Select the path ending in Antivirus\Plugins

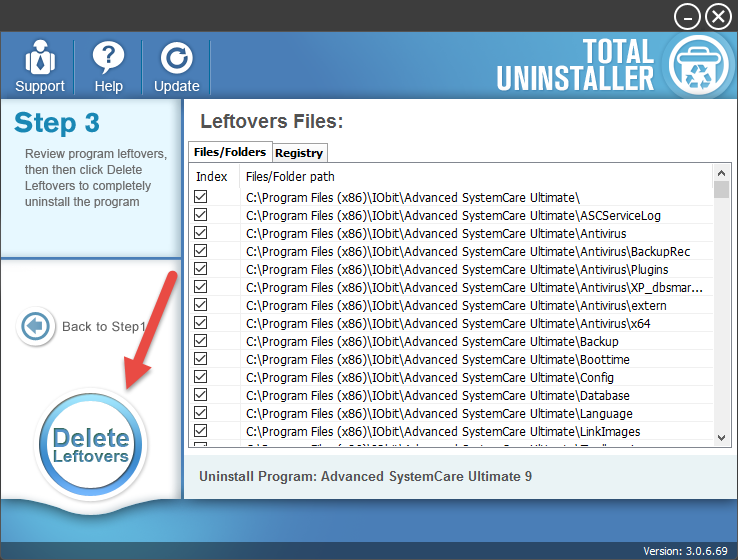coord(457,270)
